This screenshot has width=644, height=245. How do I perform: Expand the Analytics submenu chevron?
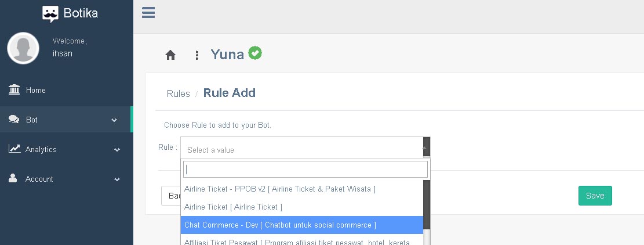[117, 150]
